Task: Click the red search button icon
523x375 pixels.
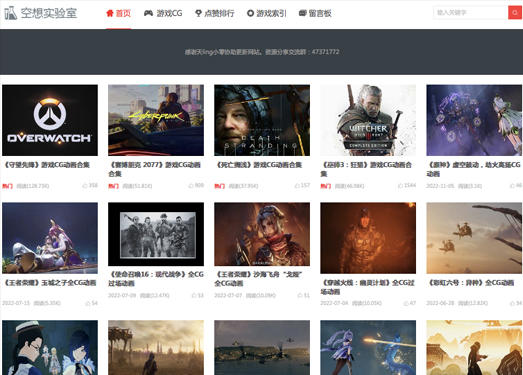Action: coord(515,13)
